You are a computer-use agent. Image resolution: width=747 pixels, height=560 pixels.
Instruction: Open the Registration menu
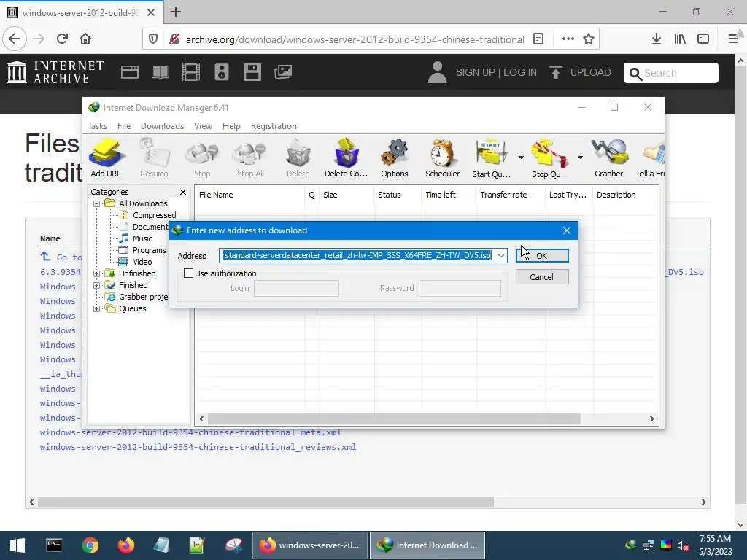click(x=274, y=126)
